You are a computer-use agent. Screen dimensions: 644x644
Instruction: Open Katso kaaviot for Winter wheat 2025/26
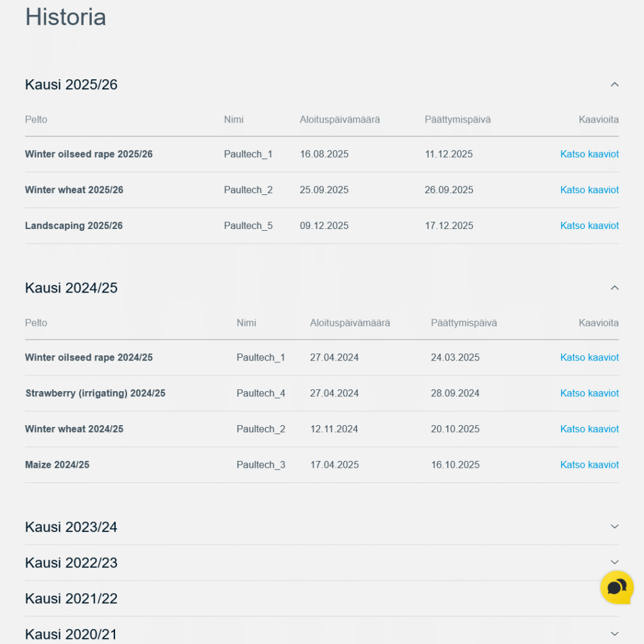(x=589, y=190)
